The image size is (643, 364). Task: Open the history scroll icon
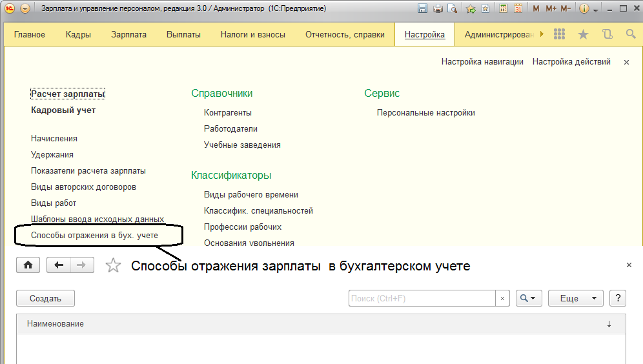coord(607,34)
